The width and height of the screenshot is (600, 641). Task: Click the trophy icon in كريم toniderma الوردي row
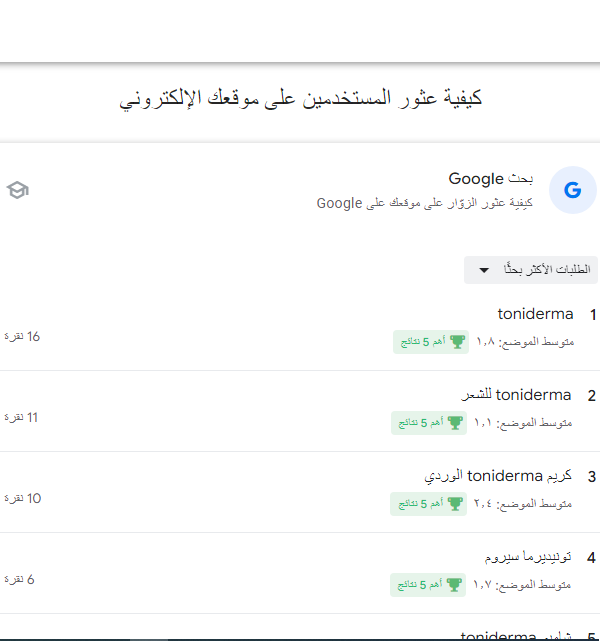[455, 504]
